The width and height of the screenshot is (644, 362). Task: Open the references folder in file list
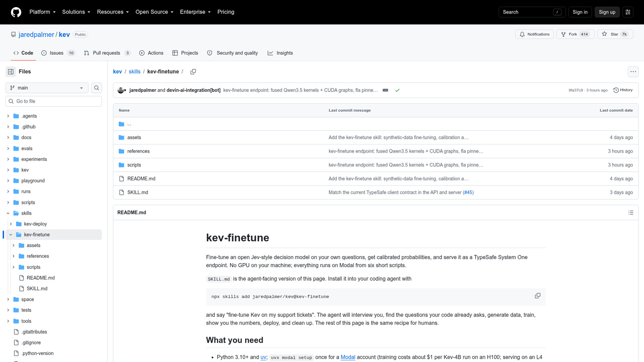tap(138, 151)
